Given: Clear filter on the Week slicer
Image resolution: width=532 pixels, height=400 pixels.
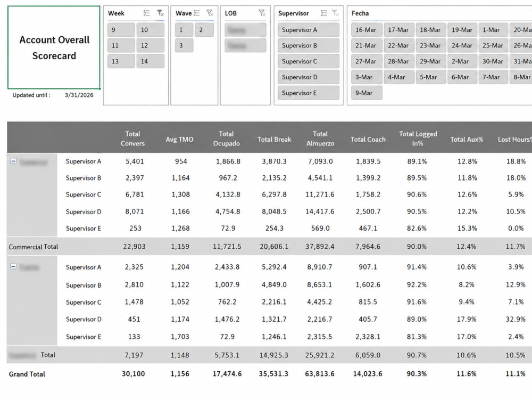Looking at the screenshot, I should [160, 13].
